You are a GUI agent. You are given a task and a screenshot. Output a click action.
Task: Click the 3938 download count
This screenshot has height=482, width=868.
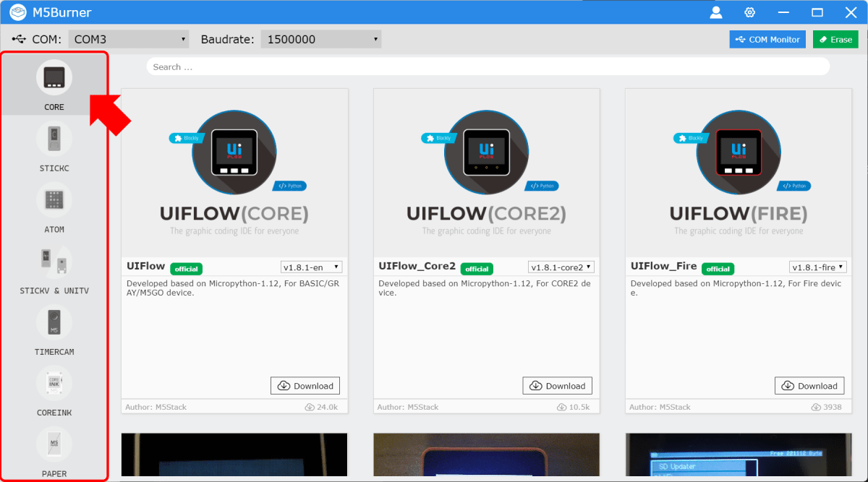[x=827, y=407]
